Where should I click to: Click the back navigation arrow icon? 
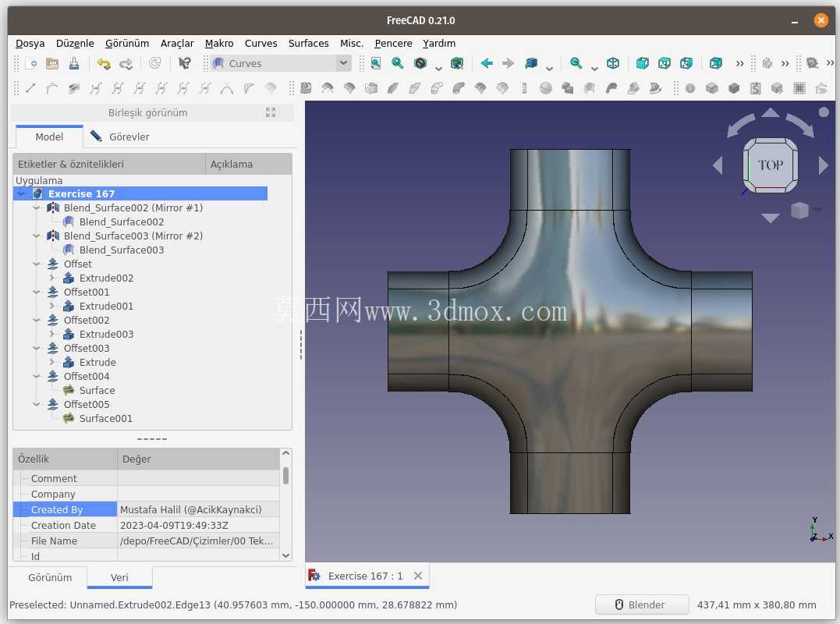pyautogui.click(x=487, y=63)
